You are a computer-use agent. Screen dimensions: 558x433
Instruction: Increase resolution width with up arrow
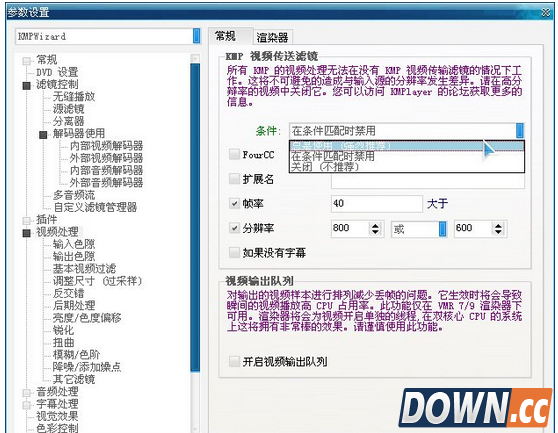click(375, 225)
